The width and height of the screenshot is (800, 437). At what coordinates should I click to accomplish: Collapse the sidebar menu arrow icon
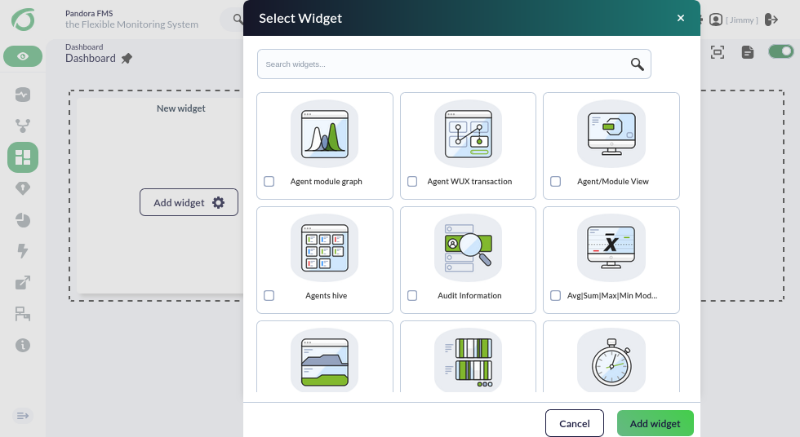[22, 416]
